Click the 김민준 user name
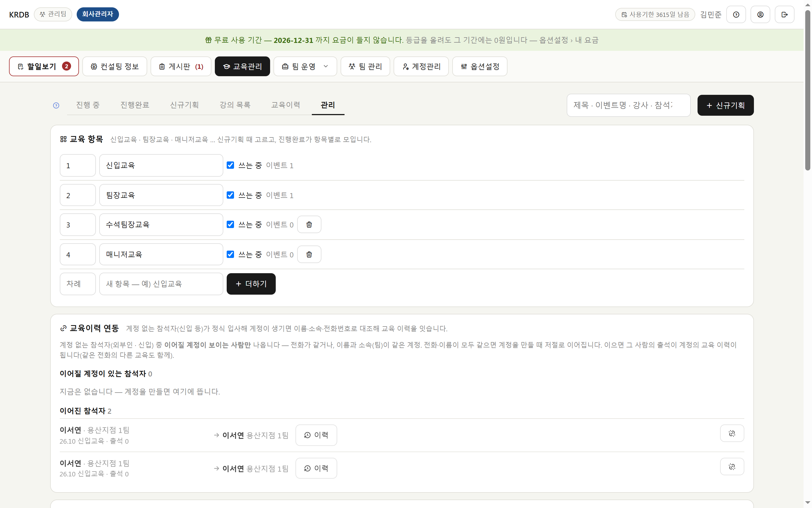812x508 pixels. (x=711, y=14)
